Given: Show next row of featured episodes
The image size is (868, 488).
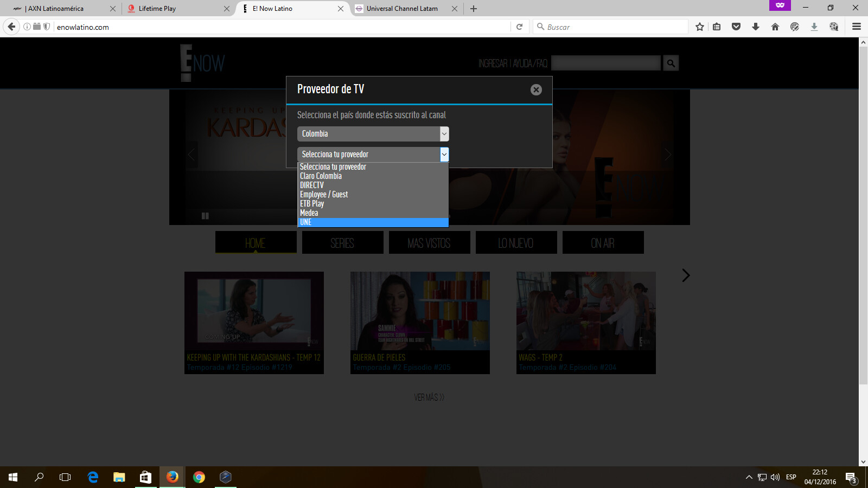Looking at the screenshot, I should pos(686,275).
